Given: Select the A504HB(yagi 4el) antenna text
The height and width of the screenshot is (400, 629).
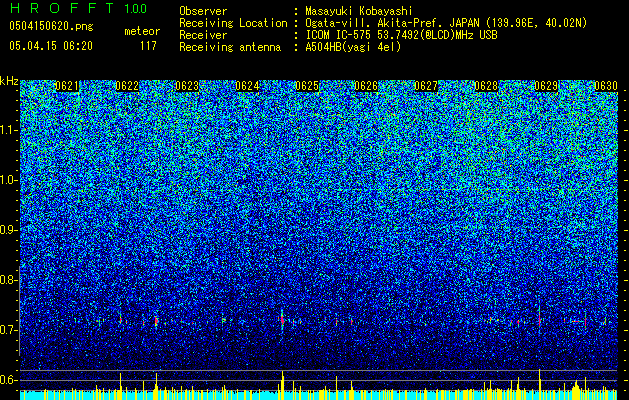Looking at the screenshot, I should tap(353, 47).
